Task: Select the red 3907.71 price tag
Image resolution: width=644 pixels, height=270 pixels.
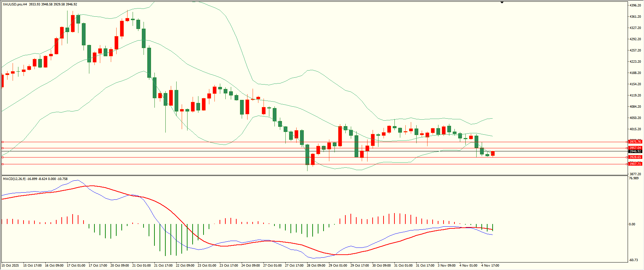Action: point(635,164)
